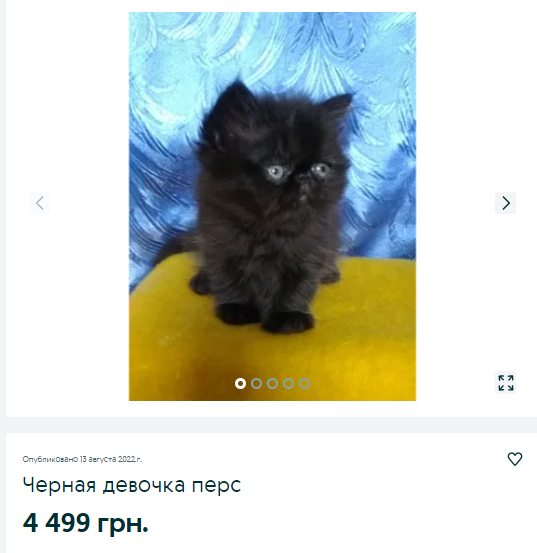
Task: Add listing to favorites with heart icon
Action: pos(514,459)
